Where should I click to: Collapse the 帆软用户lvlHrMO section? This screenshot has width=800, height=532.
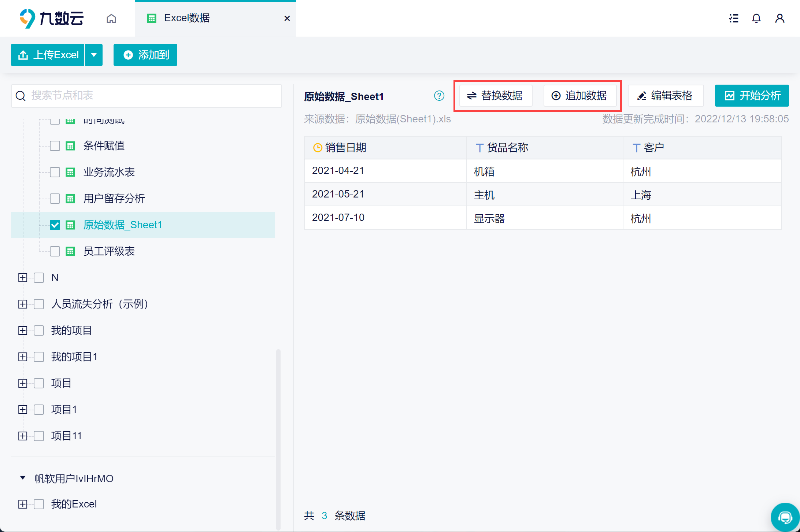coord(23,478)
